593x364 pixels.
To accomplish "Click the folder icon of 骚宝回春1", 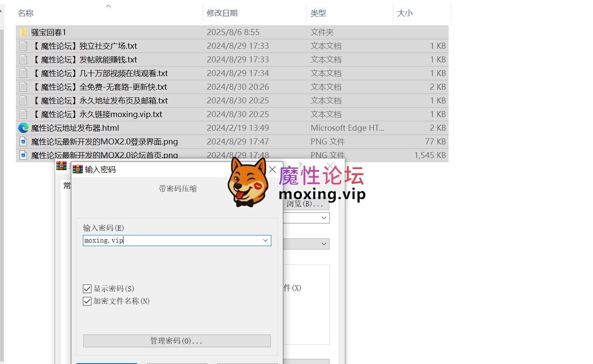I will [x=23, y=32].
